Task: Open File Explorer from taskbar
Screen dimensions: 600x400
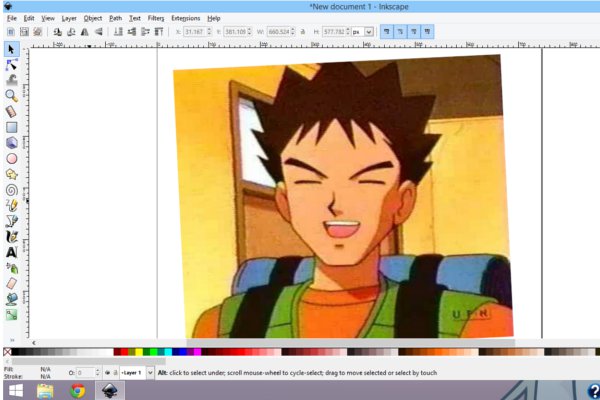Action: [x=45, y=391]
